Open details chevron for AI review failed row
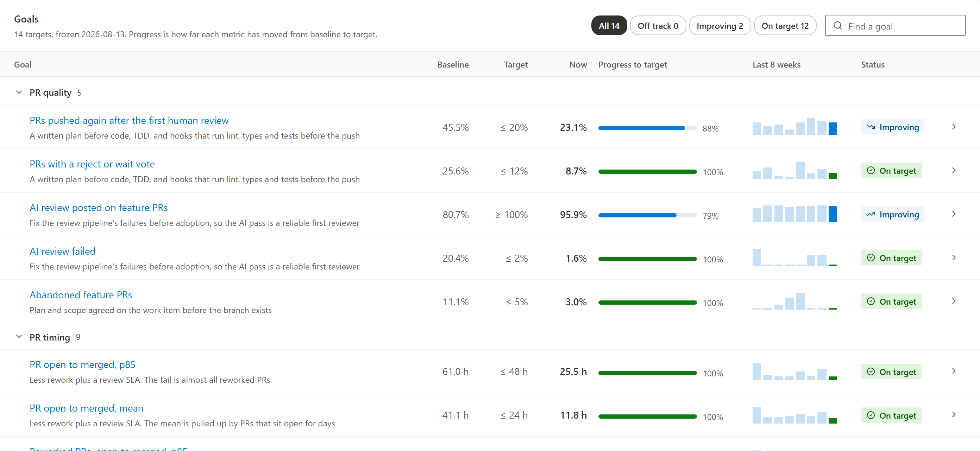 pyautogui.click(x=954, y=258)
